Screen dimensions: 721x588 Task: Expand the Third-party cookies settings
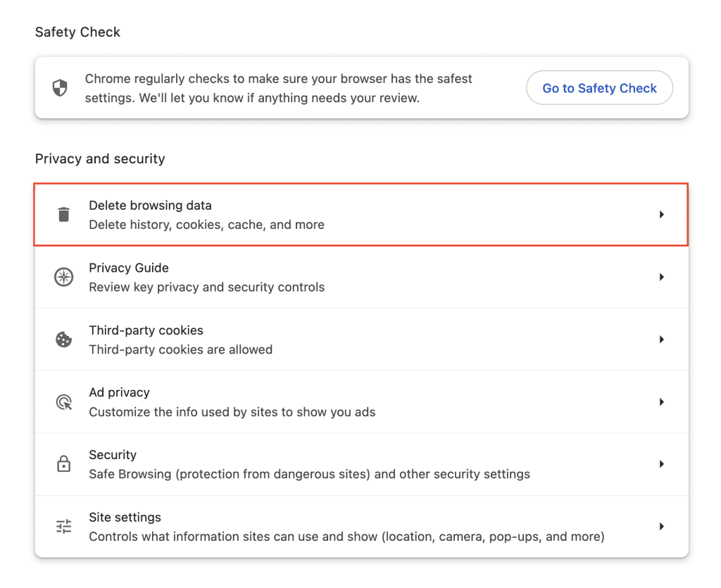tap(661, 339)
